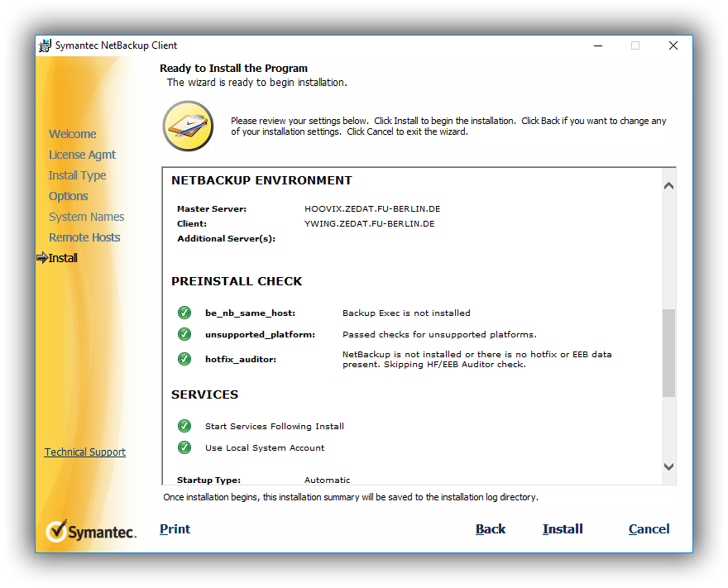This screenshot has height=588, width=728.
Task: Click the Start Services green check icon
Action: tap(184, 426)
